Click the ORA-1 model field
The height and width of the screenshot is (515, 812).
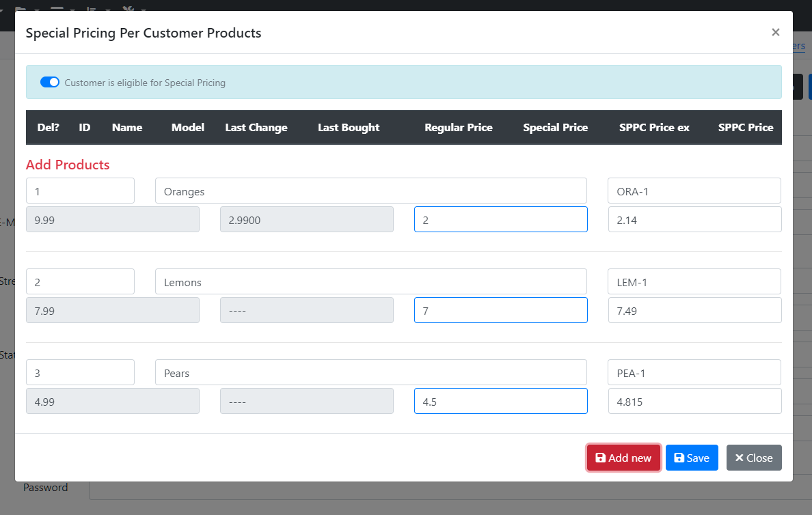click(694, 191)
